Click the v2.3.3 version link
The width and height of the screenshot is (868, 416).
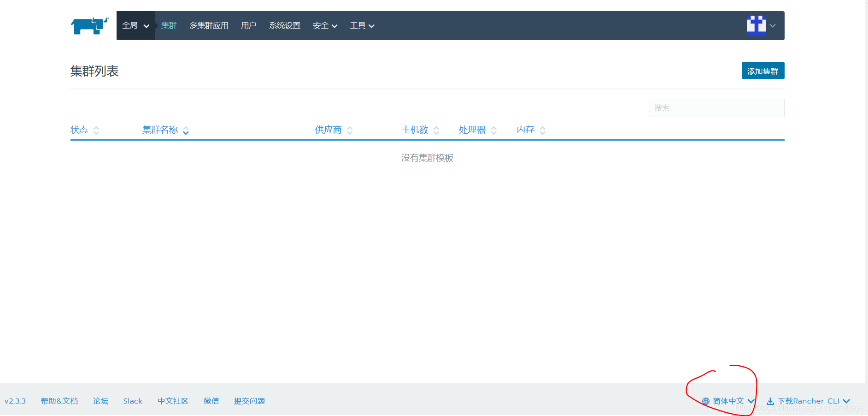(15, 401)
